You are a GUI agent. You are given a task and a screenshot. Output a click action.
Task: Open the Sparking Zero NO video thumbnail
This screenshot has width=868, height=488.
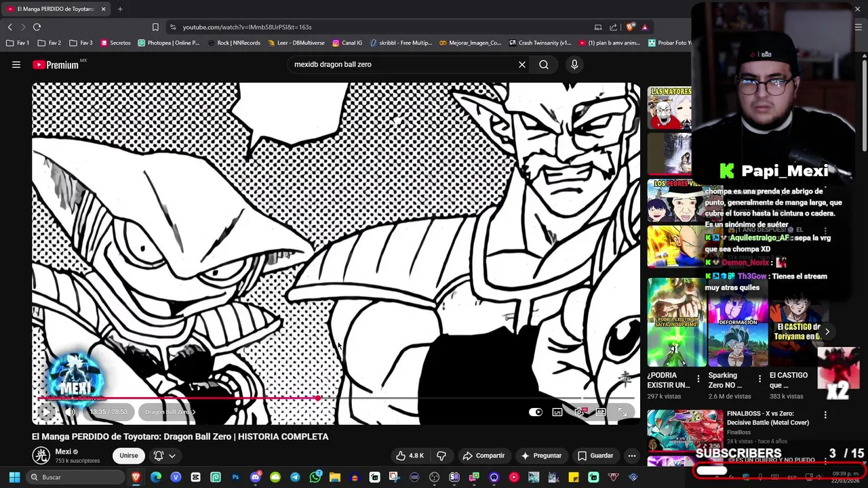coord(738,322)
